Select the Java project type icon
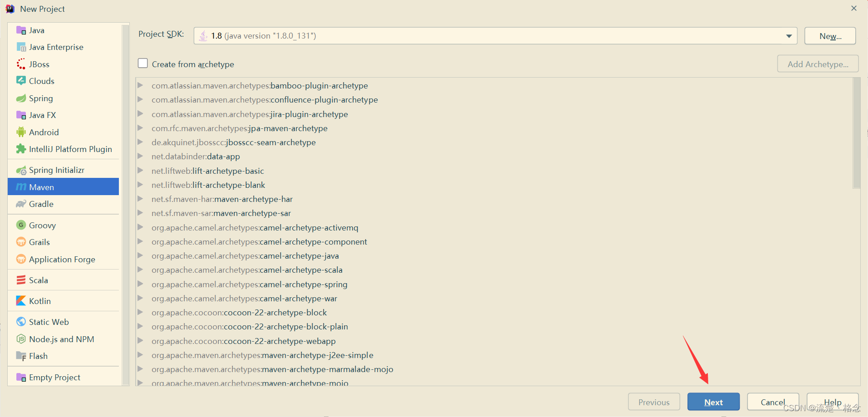The width and height of the screenshot is (868, 417). [21, 30]
